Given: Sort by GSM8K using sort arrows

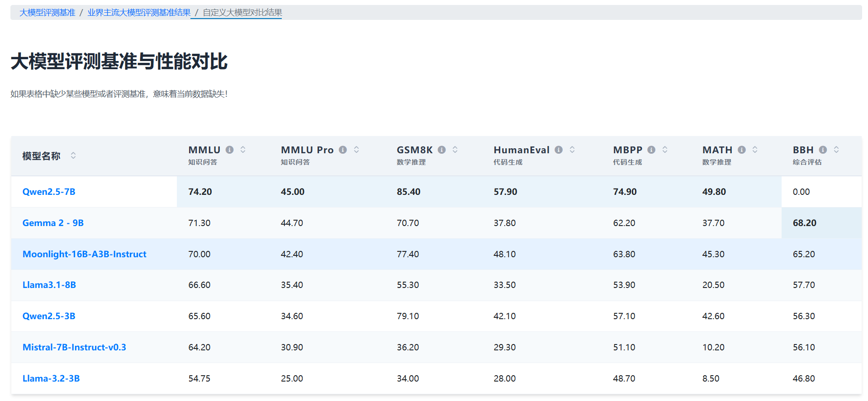Looking at the screenshot, I should coord(455,150).
